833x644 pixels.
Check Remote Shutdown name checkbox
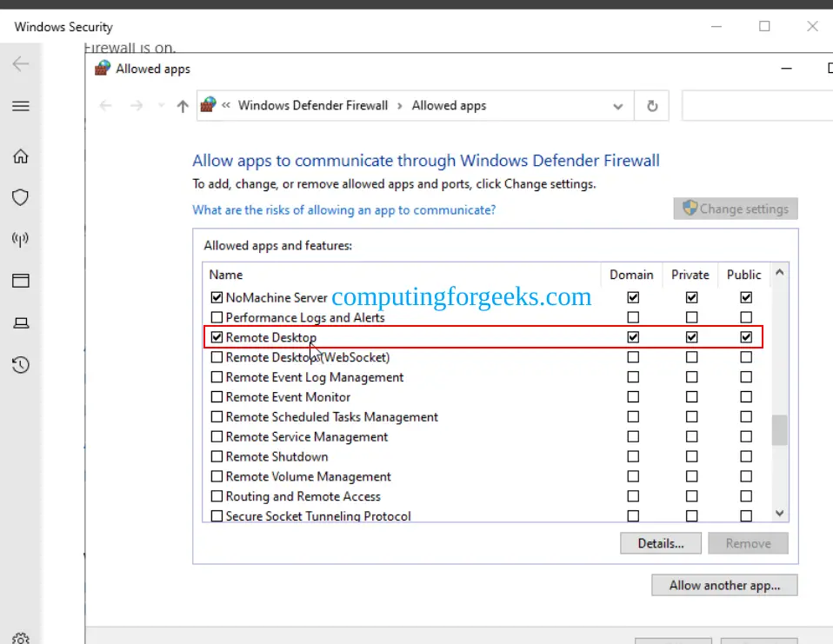tap(217, 456)
